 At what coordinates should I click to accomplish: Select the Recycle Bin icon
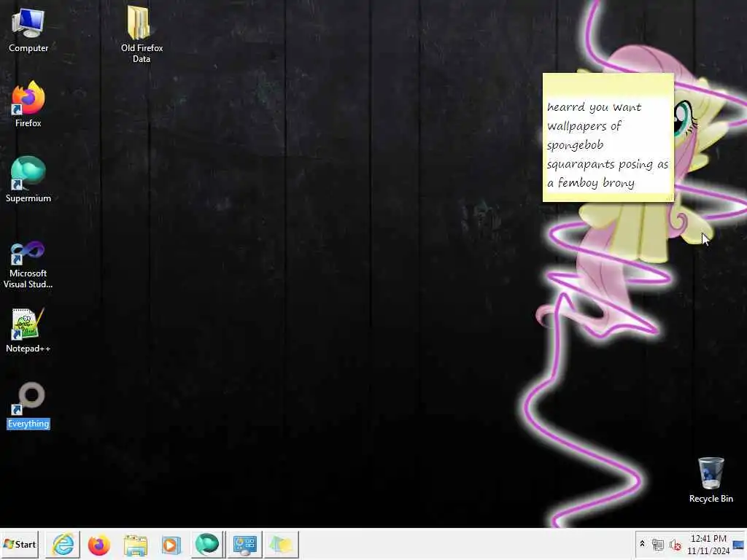coord(711,480)
